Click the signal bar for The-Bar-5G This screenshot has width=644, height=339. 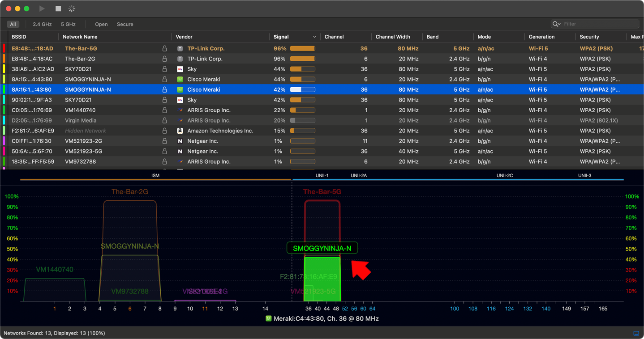tap(303, 48)
